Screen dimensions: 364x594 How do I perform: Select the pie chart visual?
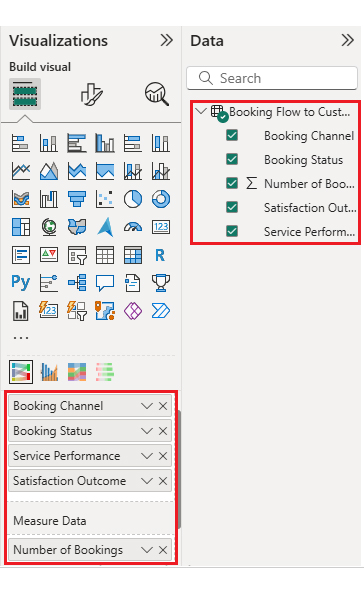(x=133, y=199)
